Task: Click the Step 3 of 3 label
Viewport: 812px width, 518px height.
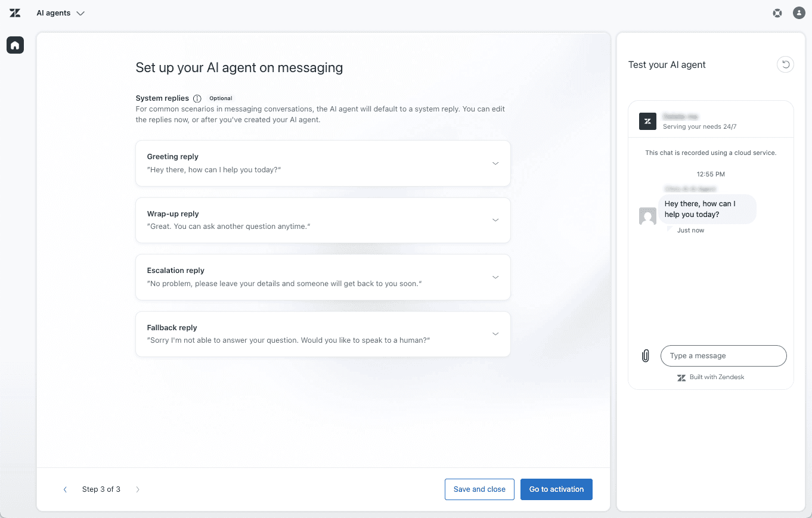Action: [x=101, y=489]
